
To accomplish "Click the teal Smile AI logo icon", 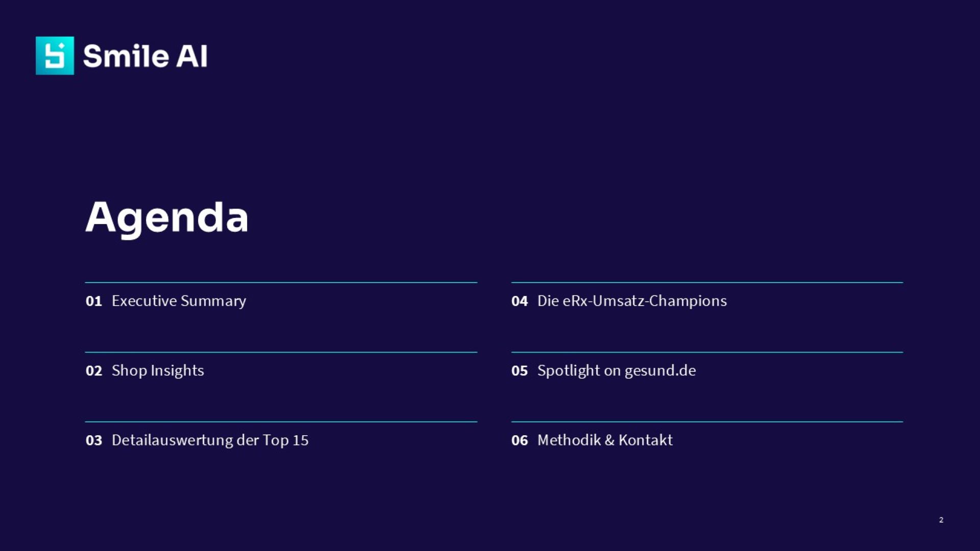I will click(x=55, y=56).
